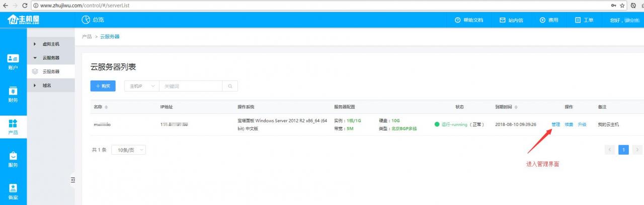
Task: Click the 升级 upgrade link
Action: (x=582, y=124)
